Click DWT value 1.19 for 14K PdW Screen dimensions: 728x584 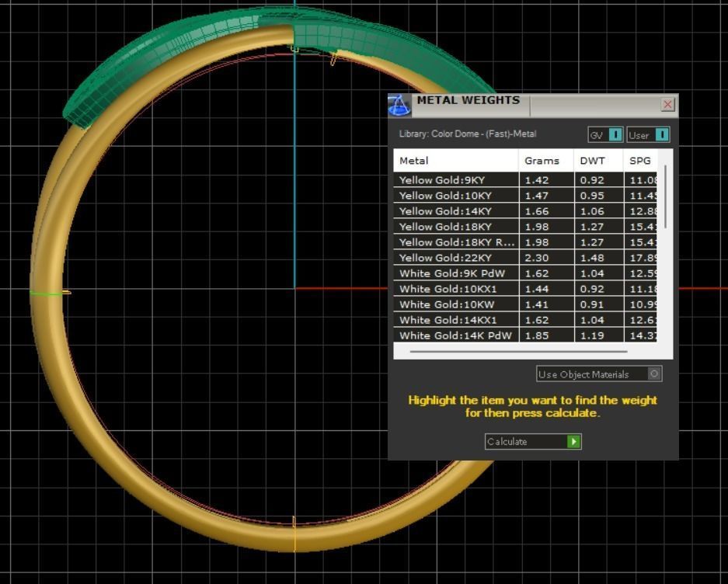pos(592,335)
